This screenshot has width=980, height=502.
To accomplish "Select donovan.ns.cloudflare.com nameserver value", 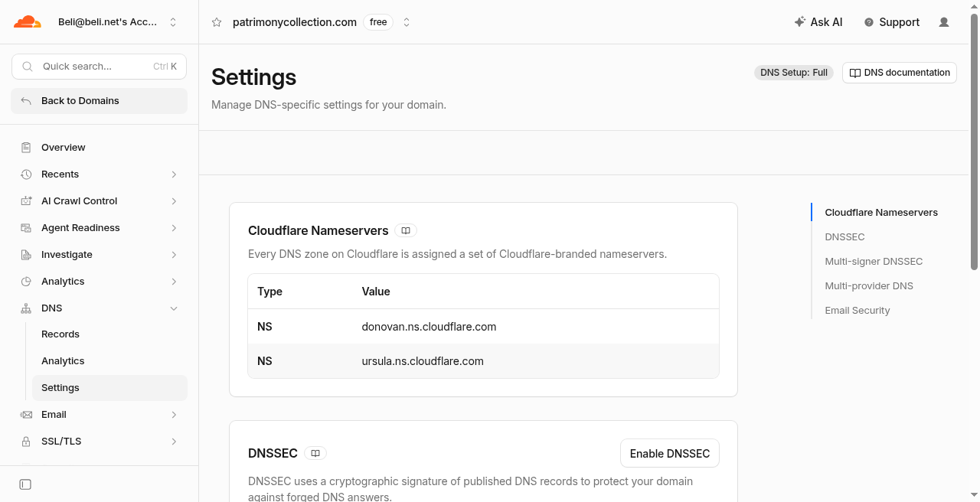I will [429, 327].
